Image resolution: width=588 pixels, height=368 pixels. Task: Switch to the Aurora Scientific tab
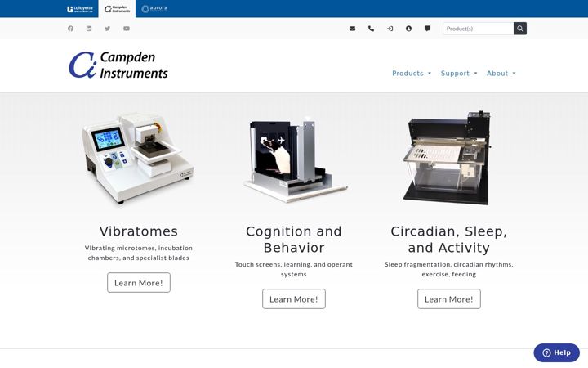[154, 9]
